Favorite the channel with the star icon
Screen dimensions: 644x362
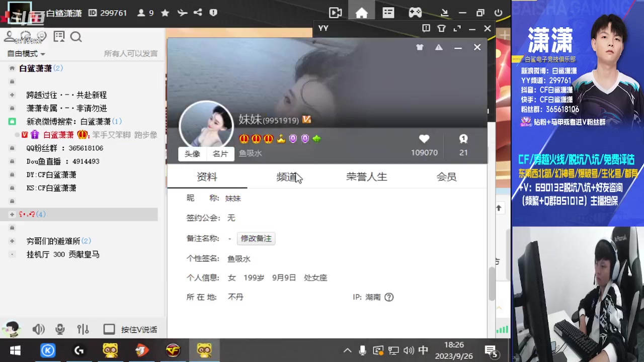[165, 13]
